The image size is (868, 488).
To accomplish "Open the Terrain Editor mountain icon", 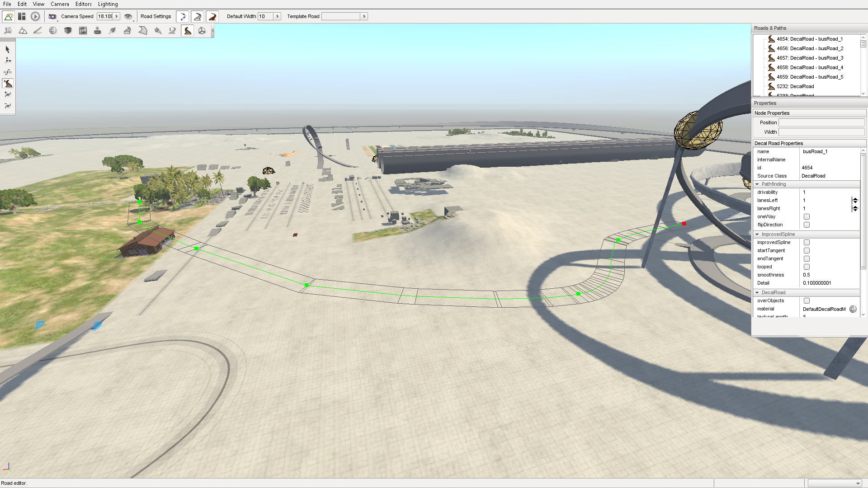I will pyautogui.click(x=23, y=31).
